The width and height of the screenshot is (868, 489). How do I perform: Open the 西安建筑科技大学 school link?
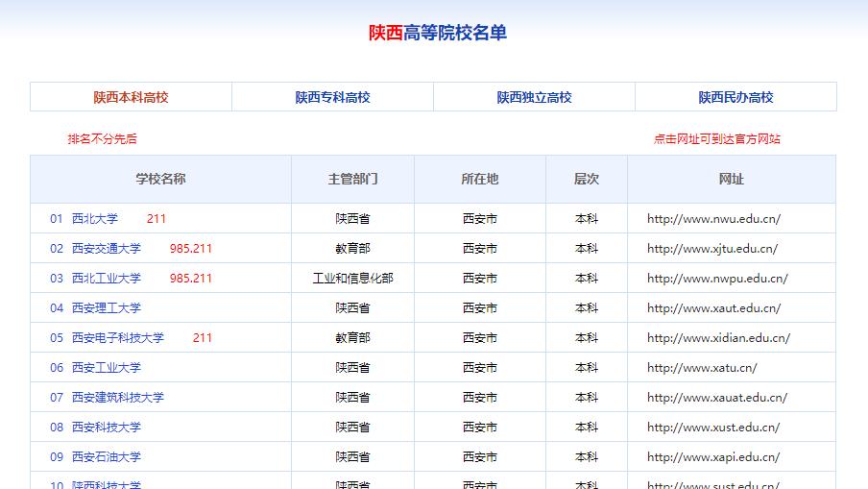tap(118, 398)
